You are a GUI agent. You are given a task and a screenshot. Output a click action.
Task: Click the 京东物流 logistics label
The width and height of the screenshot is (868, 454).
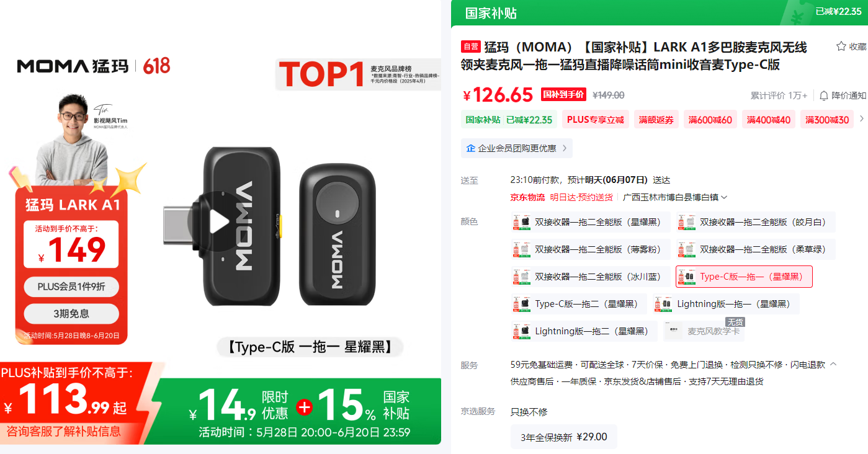click(527, 197)
